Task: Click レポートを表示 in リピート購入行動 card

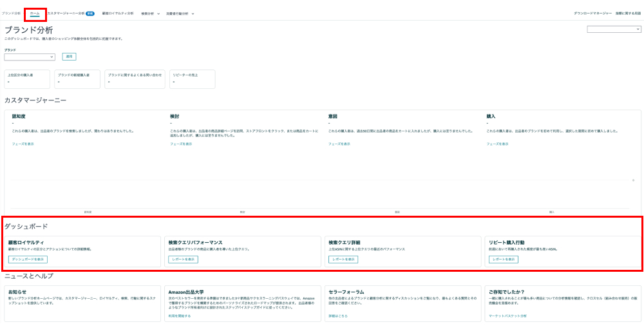Action: coord(504,260)
